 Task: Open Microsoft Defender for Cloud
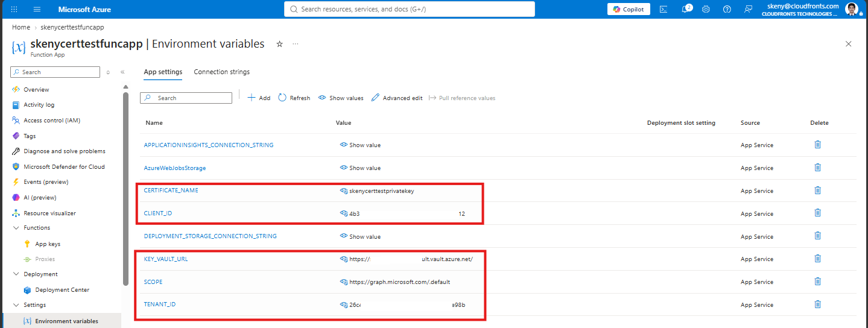64,166
